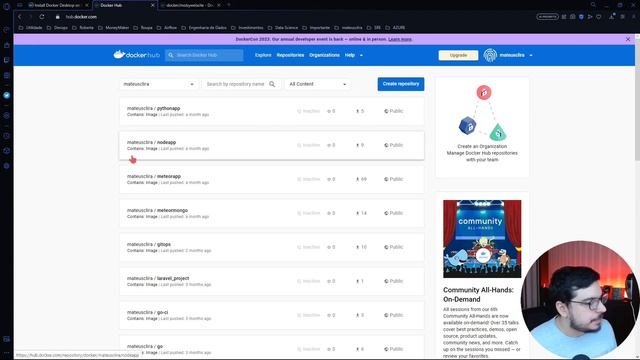Open the Organizations menu item

click(324, 55)
